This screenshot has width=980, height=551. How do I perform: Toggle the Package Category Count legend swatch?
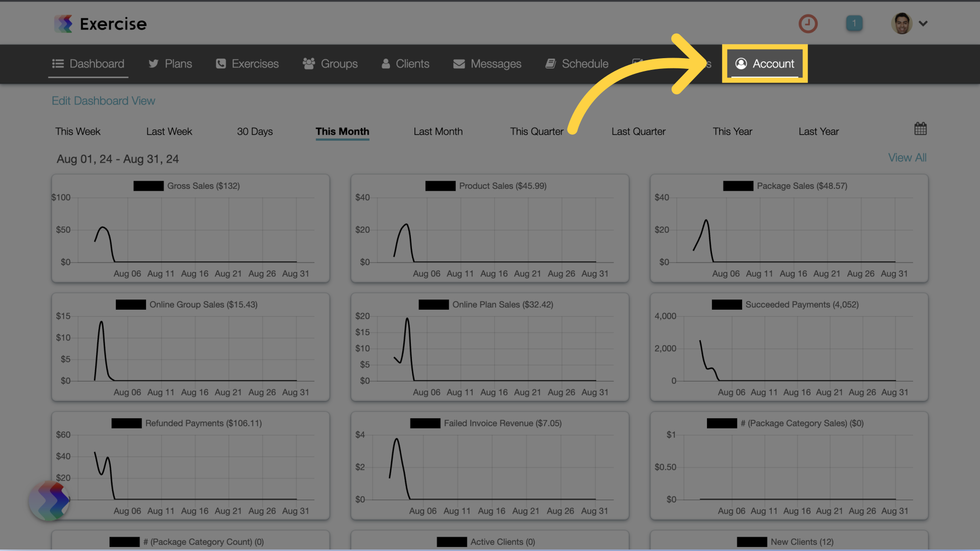(x=125, y=542)
